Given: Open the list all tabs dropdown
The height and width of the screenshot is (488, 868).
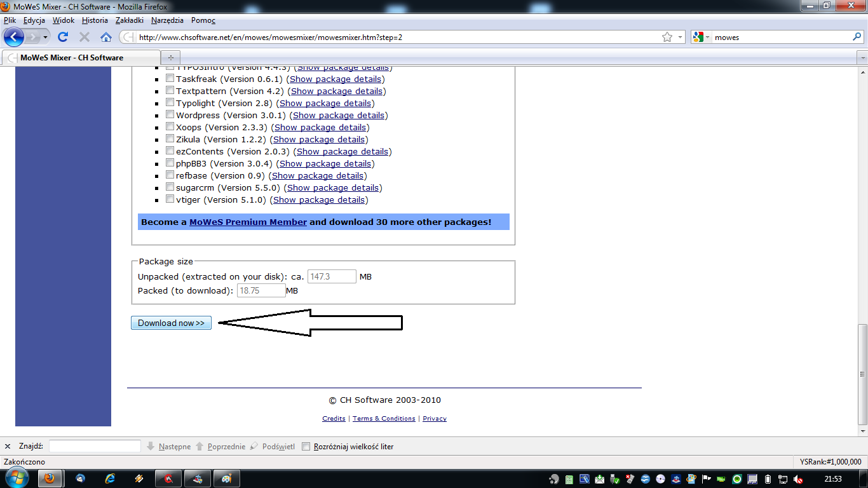Looking at the screenshot, I should [x=862, y=58].
